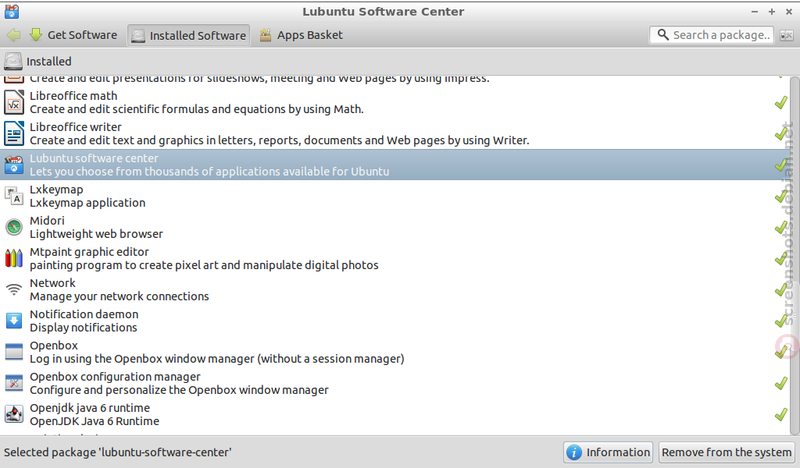Select the Libreoffice writer icon
This screenshot has width=800, height=468.
[14, 133]
